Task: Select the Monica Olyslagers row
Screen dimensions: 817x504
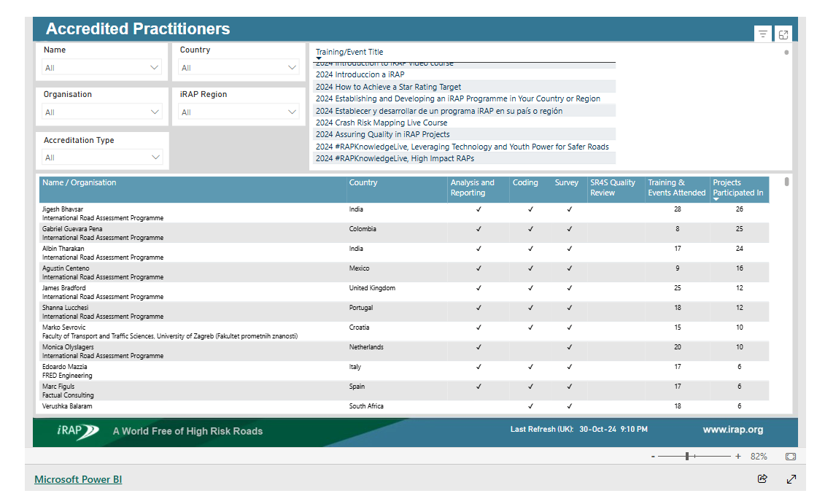Action: pos(404,352)
